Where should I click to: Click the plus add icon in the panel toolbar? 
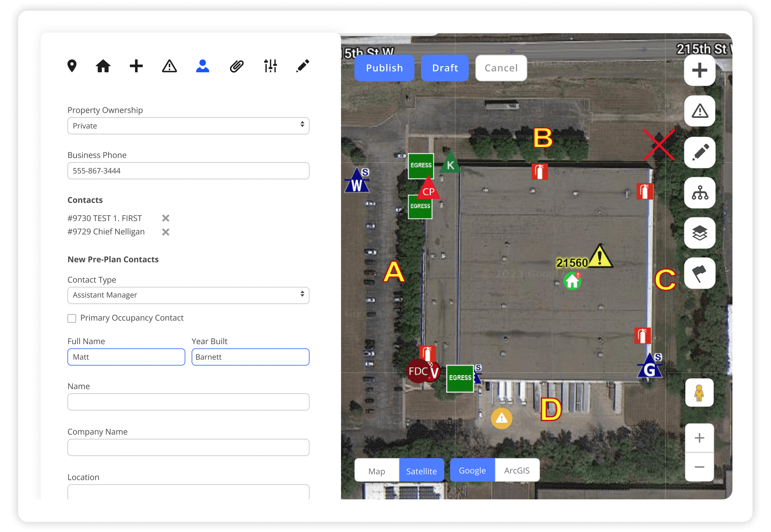[x=136, y=66]
